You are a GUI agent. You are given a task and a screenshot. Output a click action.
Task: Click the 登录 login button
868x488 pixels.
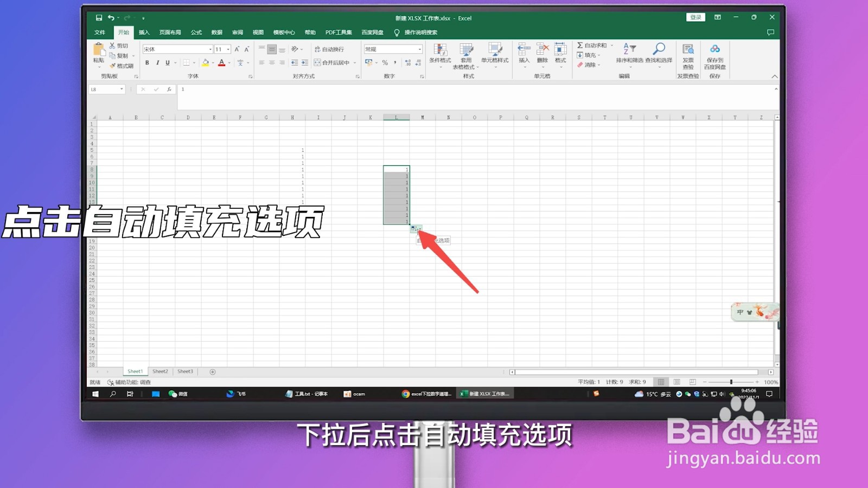point(695,17)
